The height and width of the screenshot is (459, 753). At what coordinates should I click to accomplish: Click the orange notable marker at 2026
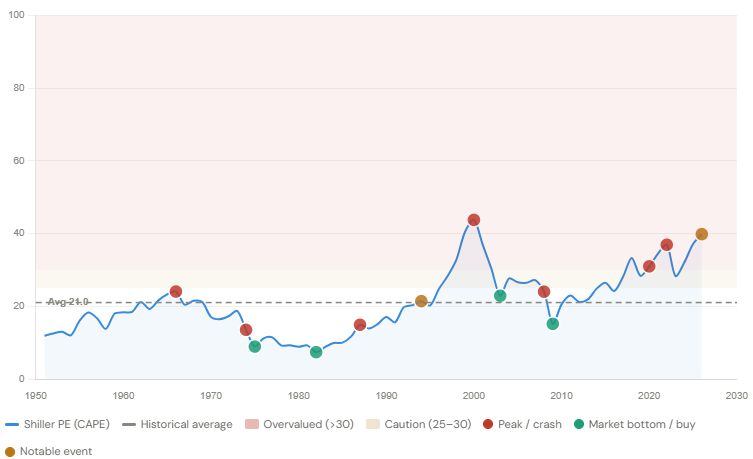point(702,234)
